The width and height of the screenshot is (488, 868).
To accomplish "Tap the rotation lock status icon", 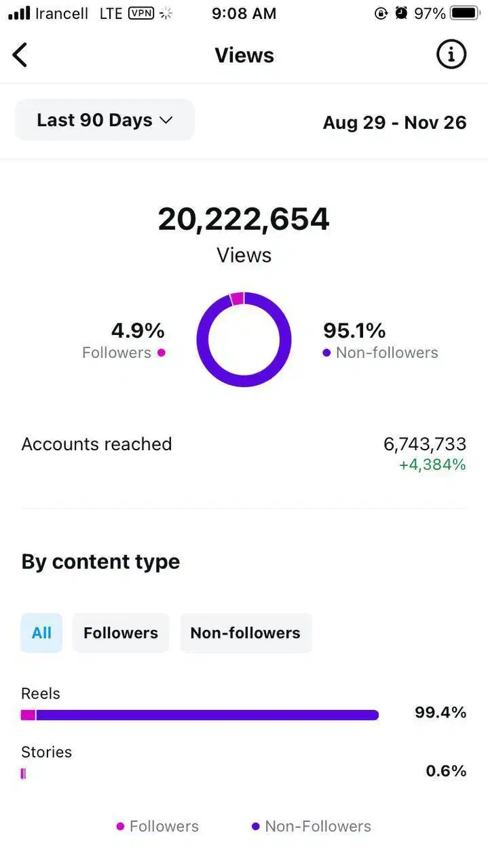I will pos(381,14).
